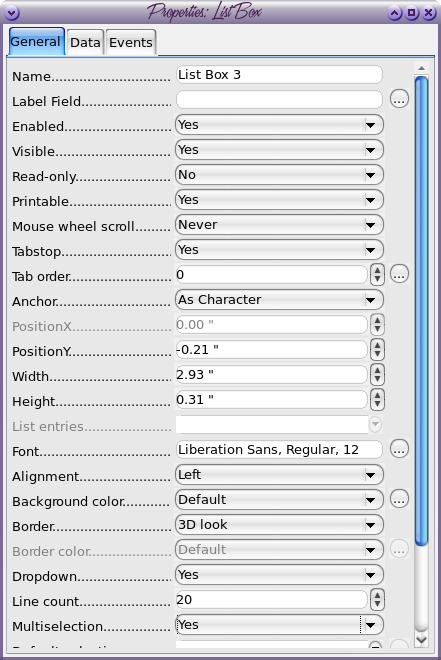Open Label Field browse ellipsis button

coord(399,99)
